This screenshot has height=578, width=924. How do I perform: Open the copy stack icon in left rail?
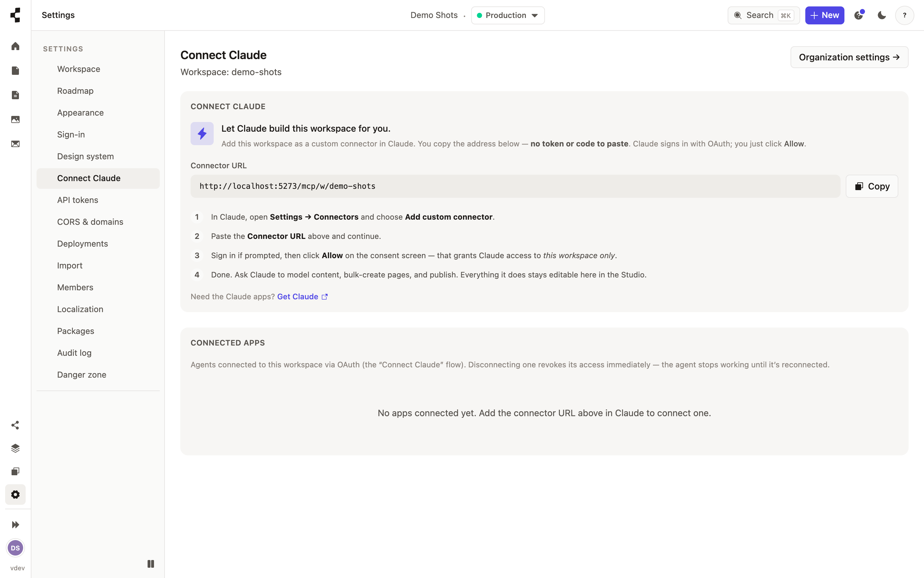15,471
